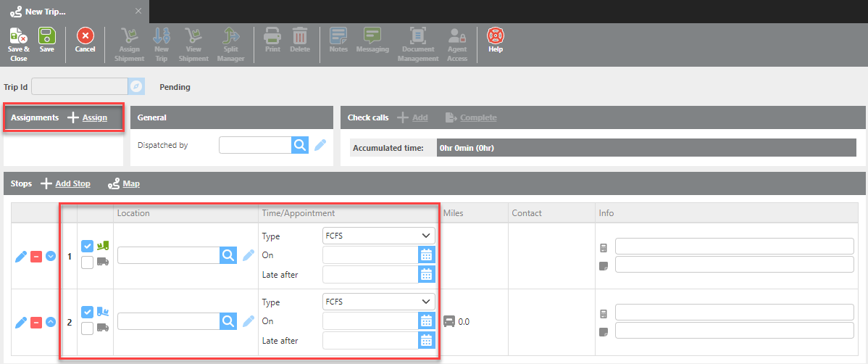Move stop 1 down with arrow button
Image resolution: width=868 pixels, height=364 pixels.
click(51, 256)
